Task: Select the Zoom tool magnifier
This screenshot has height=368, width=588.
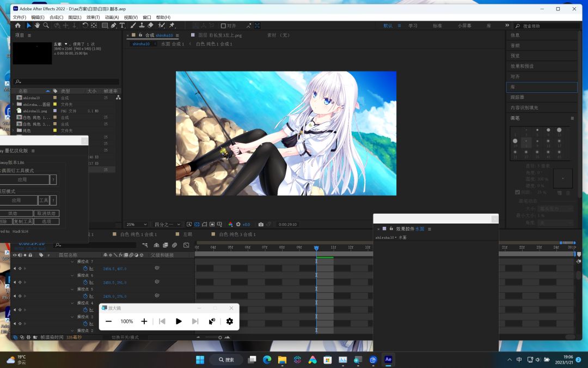Action: (46, 26)
